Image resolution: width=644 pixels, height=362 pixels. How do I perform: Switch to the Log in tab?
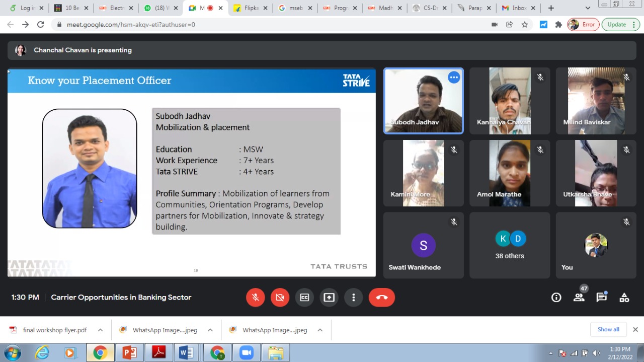point(26,8)
